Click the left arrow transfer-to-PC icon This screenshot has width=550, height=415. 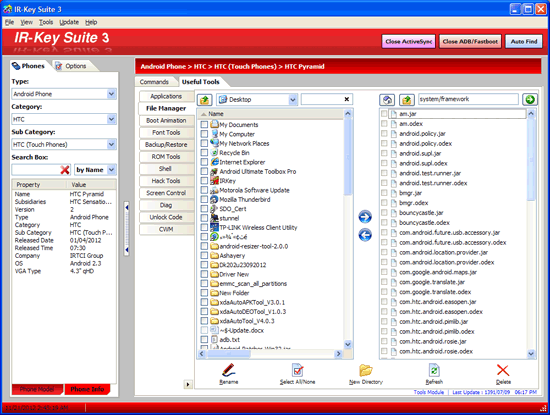pos(365,235)
